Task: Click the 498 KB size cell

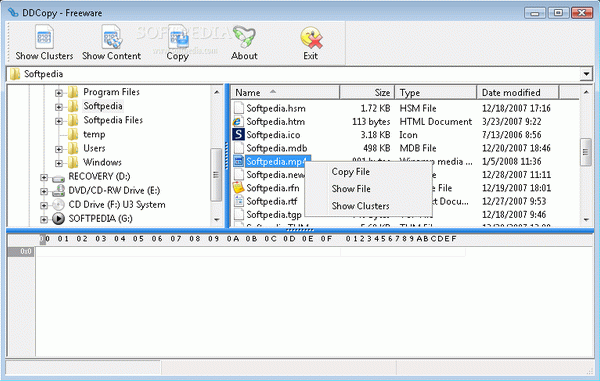Action: tap(377, 148)
